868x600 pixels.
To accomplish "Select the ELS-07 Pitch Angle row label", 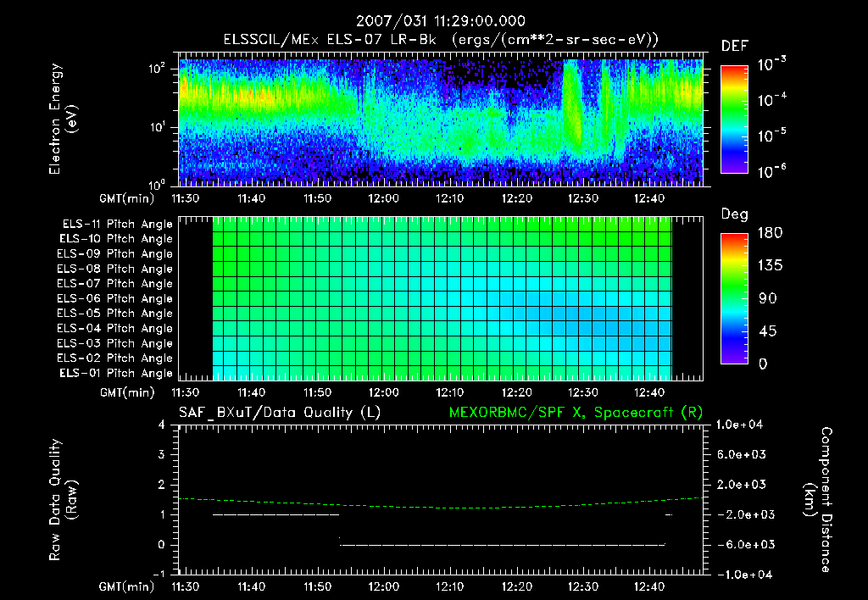I will pyautogui.click(x=115, y=283).
